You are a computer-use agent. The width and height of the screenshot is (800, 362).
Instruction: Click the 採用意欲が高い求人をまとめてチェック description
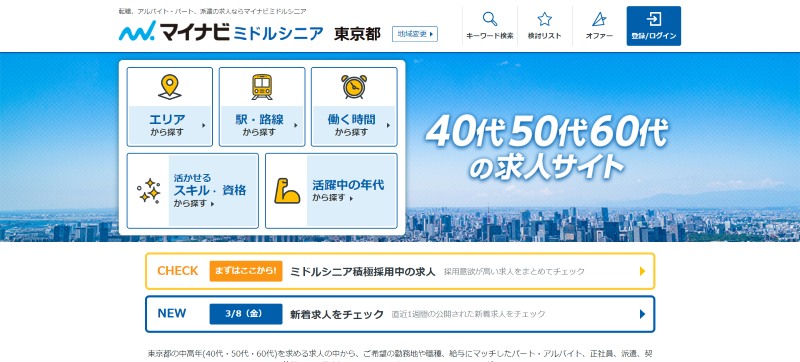tap(514, 272)
